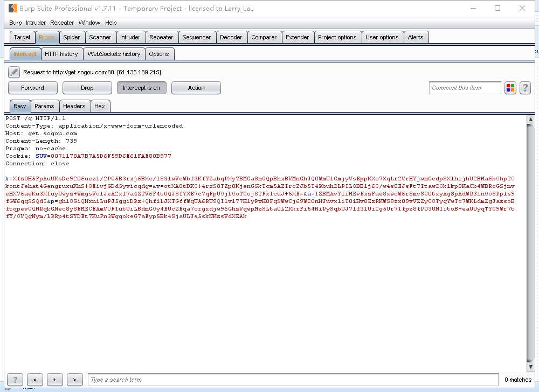Toggle the Intercept is on button
The width and height of the screenshot is (539, 392).
(141, 88)
